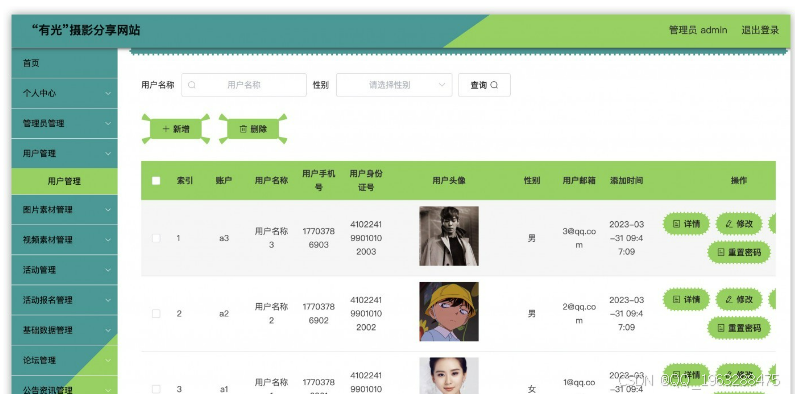
Task: Expand 管理员管理 sidebar chevron
Action: click(x=108, y=123)
